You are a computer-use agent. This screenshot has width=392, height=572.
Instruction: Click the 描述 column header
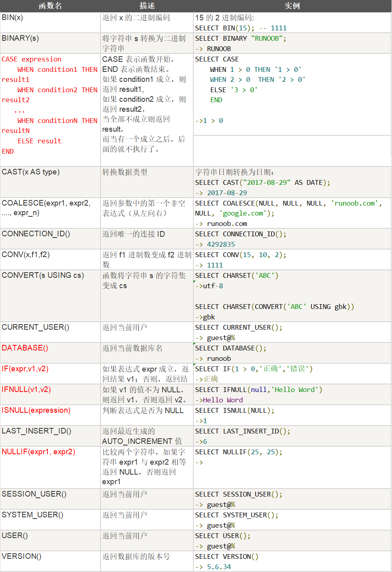147,6
